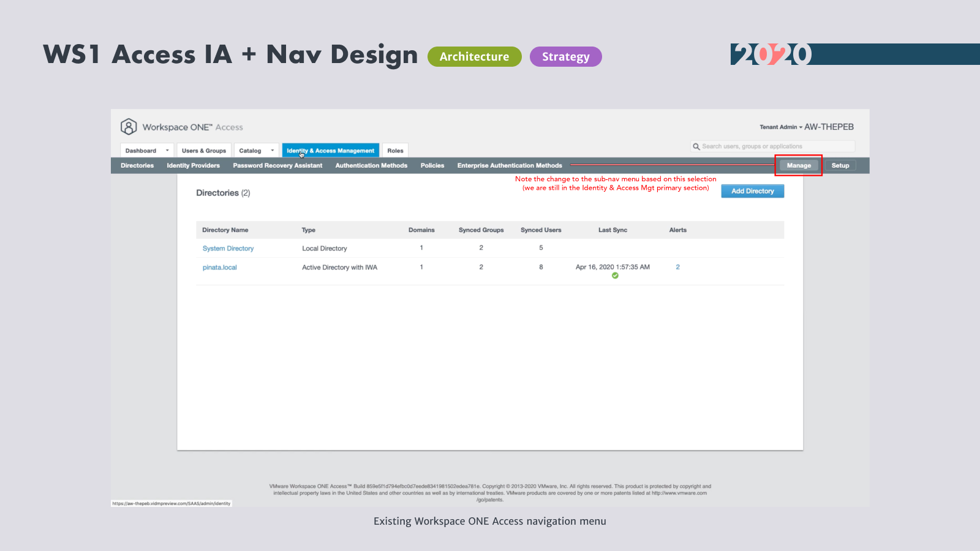Click the Workspace ONE Access logo icon
Screen dimensions: 980x551
click(x=129, y=127)
